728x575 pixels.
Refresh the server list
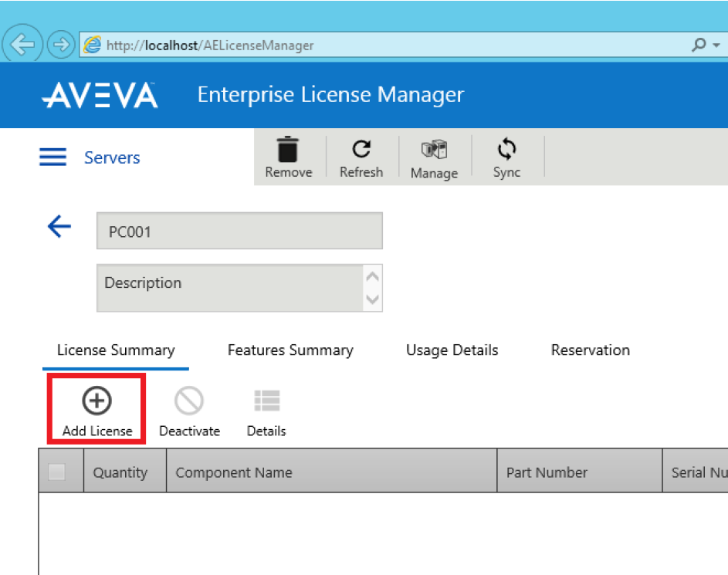(361, 150)
